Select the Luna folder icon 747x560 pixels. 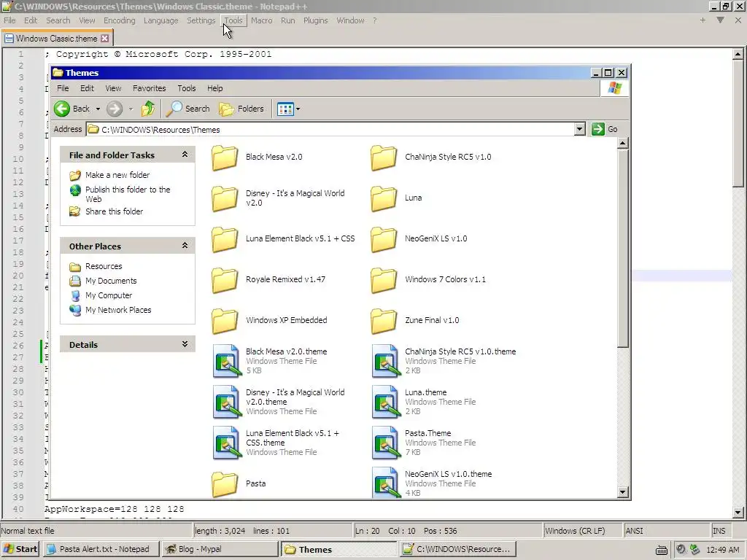tap(384, 198)
